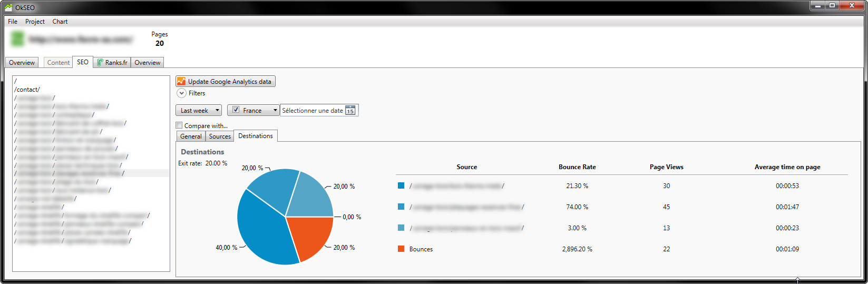
Task: Sort by the Bounce Rate column header
Action: click(x=577, y=167)
